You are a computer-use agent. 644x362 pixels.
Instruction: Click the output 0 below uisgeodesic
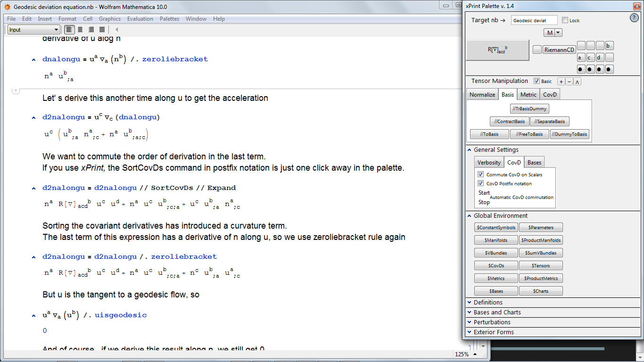coord(45,331)
